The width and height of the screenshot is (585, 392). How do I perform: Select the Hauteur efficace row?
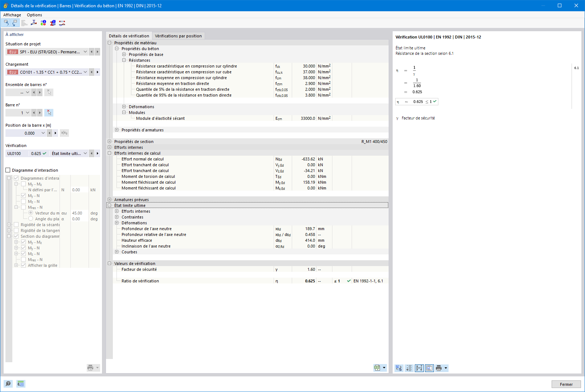[250, 240]
